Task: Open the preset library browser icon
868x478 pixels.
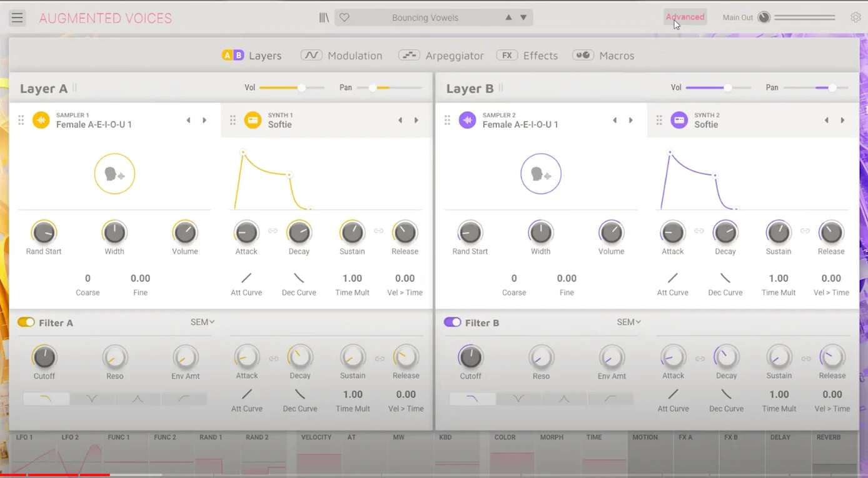Action: tap(324, 17)
